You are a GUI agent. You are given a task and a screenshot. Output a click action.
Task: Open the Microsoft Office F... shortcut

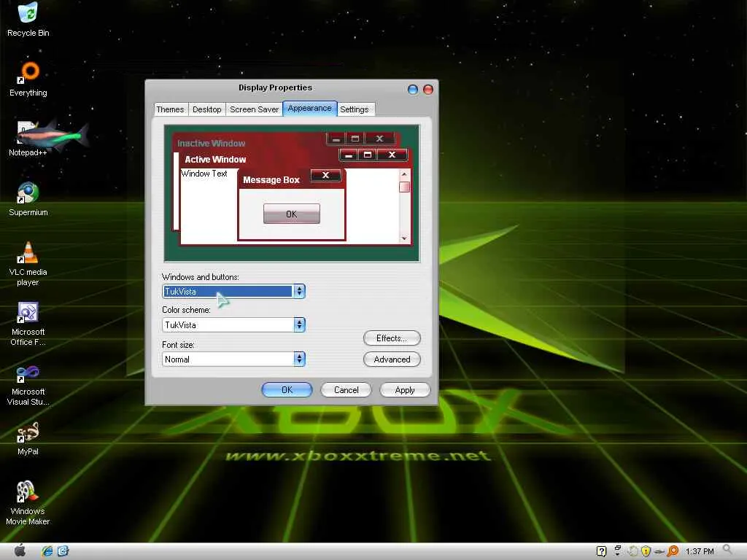point(28,324)
